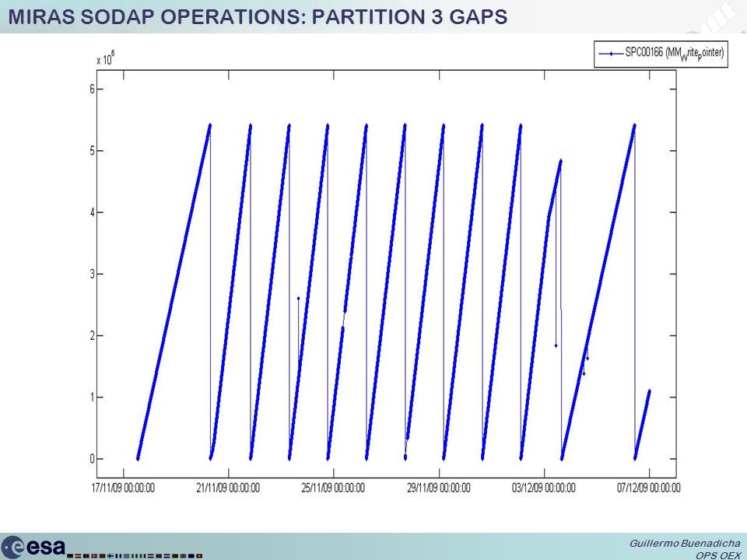Click the legend line sample marker

612,54
